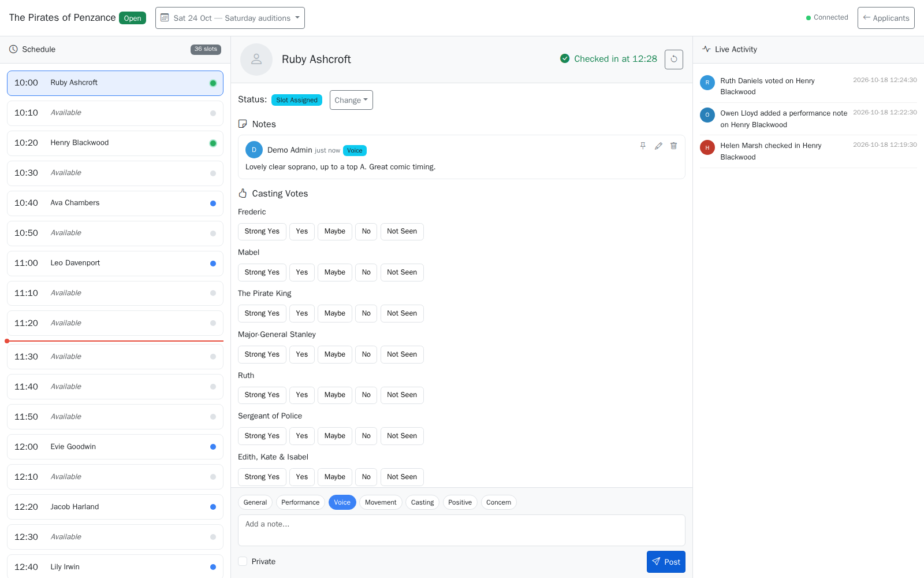Click the Slot Assigned status badge
Screen dimensions: 924x578
[297, 100]
